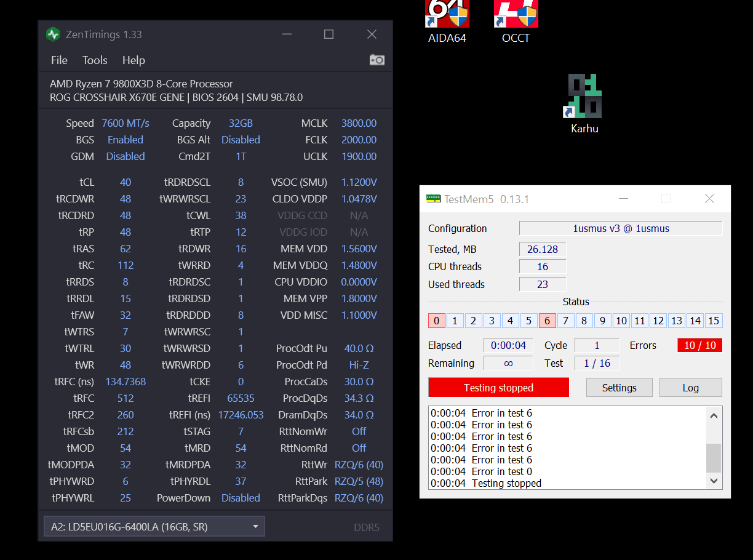The image size is (753, 560).
Task: Click the tRC value 112
Action: pyautogui.click(x=125, y=265)
